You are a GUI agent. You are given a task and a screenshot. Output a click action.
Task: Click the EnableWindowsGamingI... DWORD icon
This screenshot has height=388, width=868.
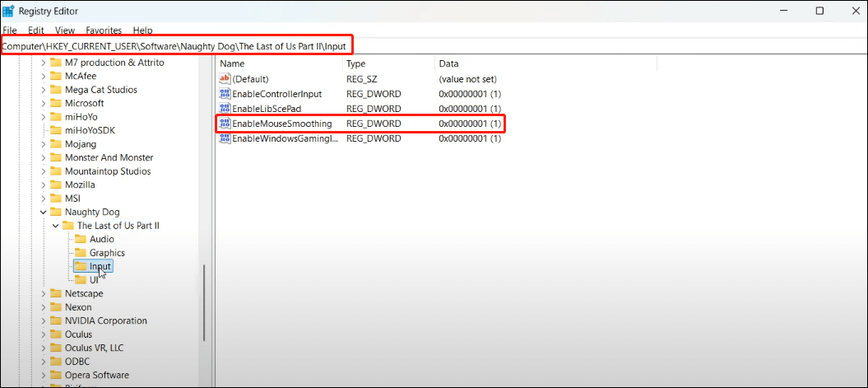point(224,138)
